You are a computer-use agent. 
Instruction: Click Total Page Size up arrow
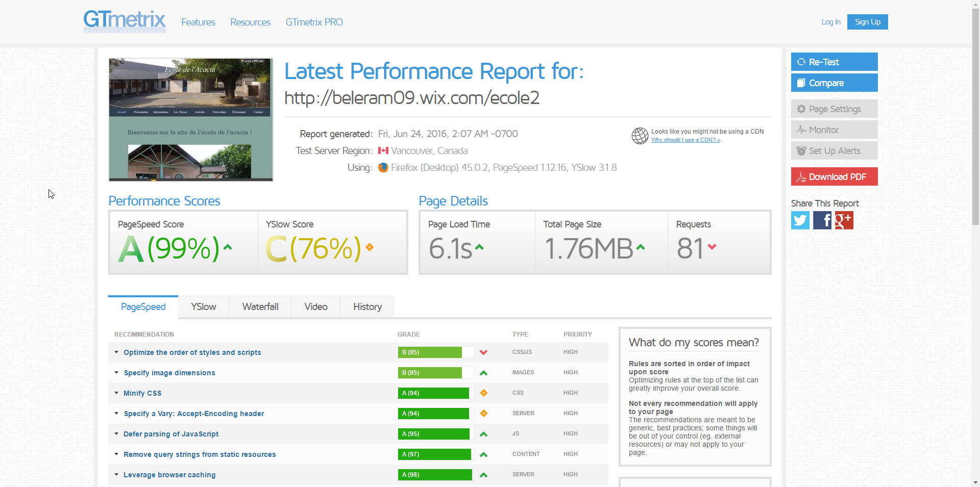(641, 247)
